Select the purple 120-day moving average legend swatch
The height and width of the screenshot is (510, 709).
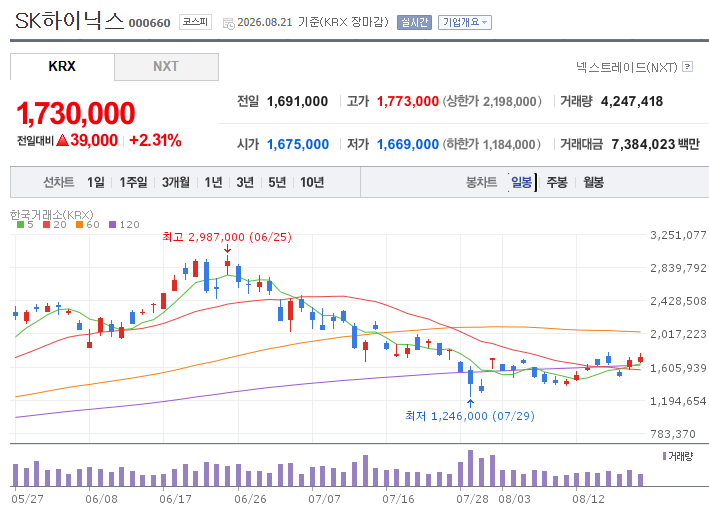click(x=113, y=224)
